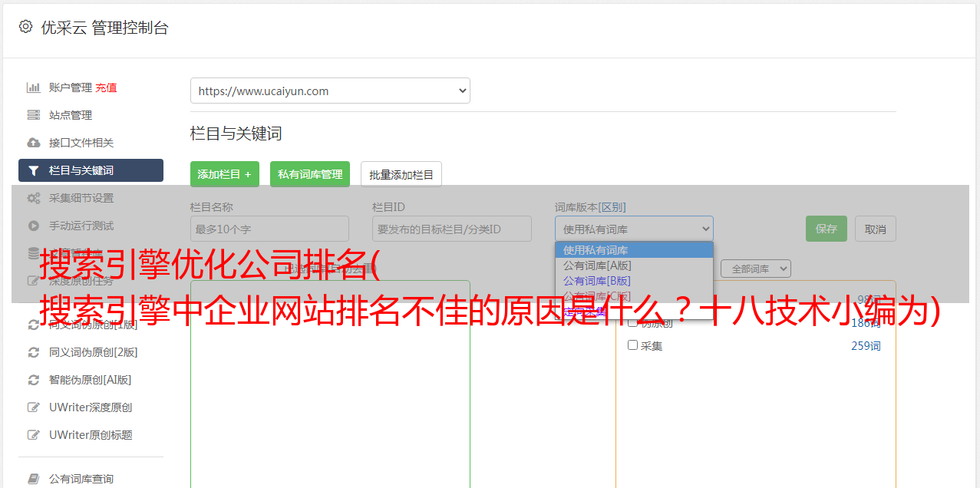Click the book icon for 公有词库查询

click(34, 479)
